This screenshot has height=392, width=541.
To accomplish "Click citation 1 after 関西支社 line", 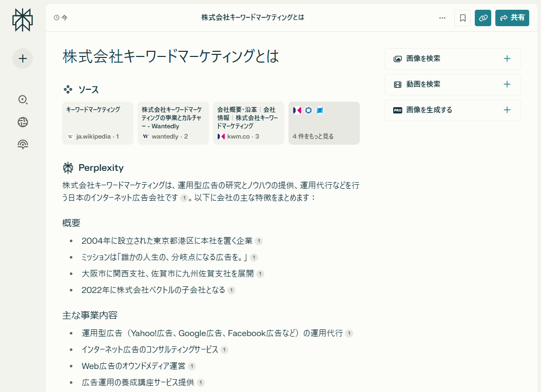I will pos(260,274).
